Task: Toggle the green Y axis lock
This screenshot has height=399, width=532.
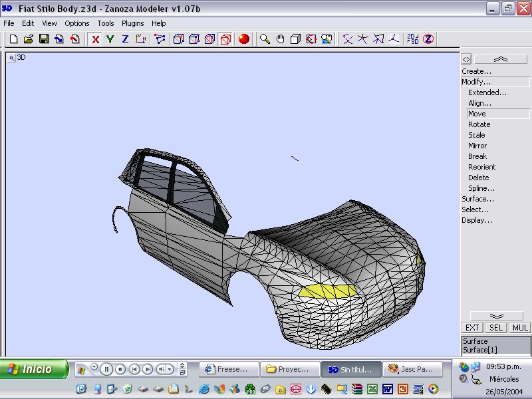Action: tap(110, 39)
